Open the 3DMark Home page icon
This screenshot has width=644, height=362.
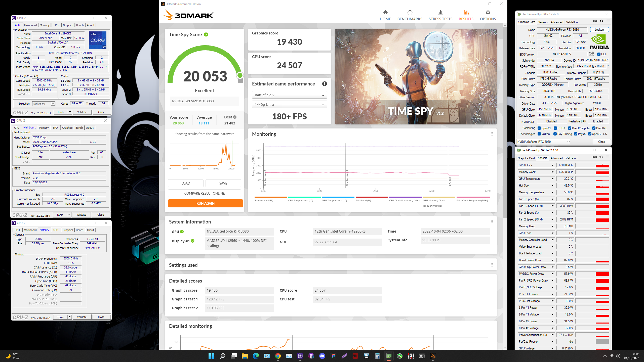(x=385, y=13)
